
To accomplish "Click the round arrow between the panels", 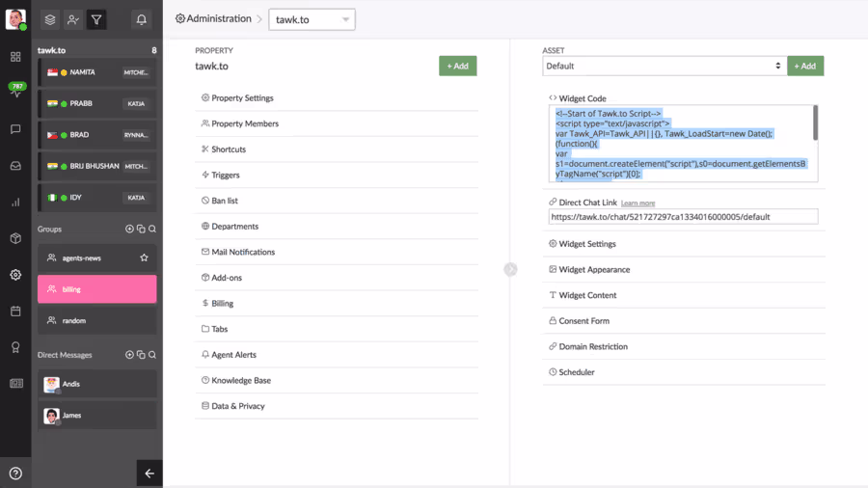I will click(x=510, y=269).
